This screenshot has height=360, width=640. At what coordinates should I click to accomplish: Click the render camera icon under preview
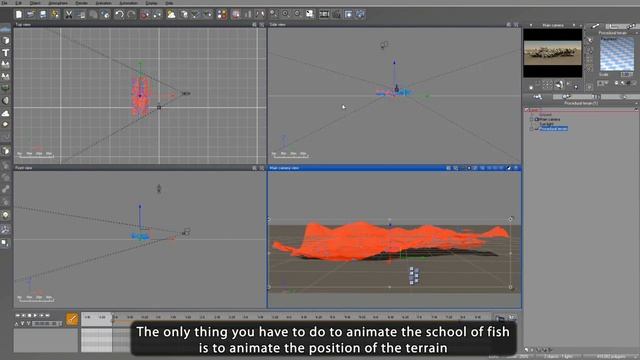coord(559,85)
